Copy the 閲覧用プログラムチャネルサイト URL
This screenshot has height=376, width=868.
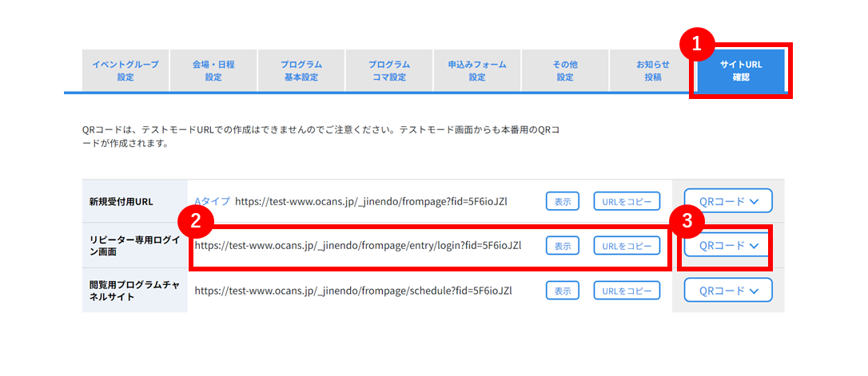627,291
